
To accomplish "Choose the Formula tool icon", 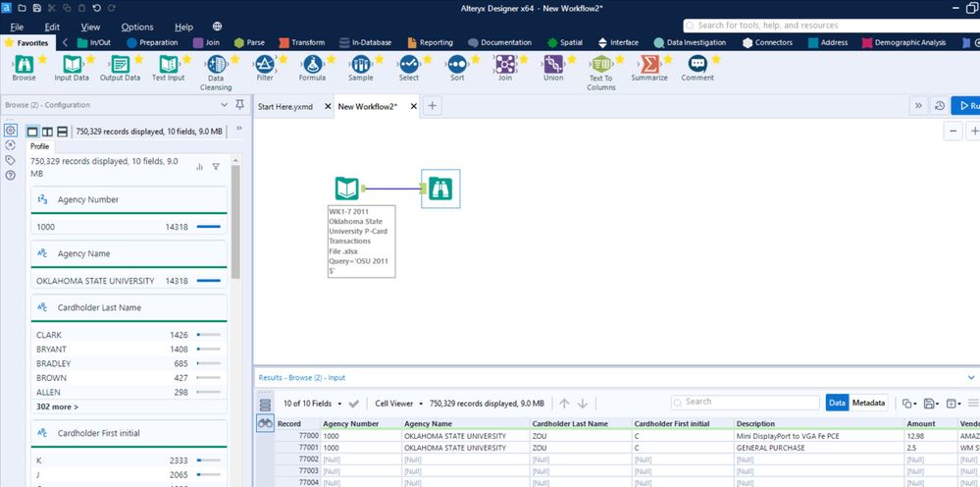I will (x=313, y=64).
